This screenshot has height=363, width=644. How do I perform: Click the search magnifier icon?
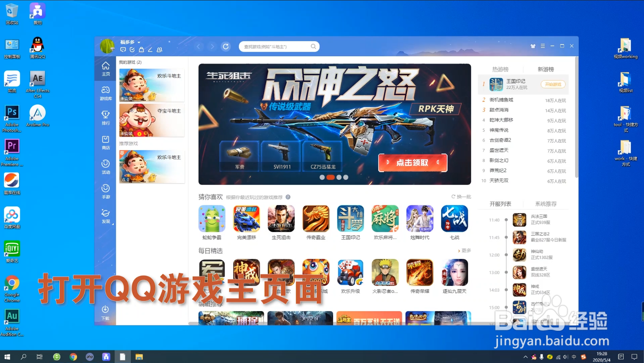[313, 46]
